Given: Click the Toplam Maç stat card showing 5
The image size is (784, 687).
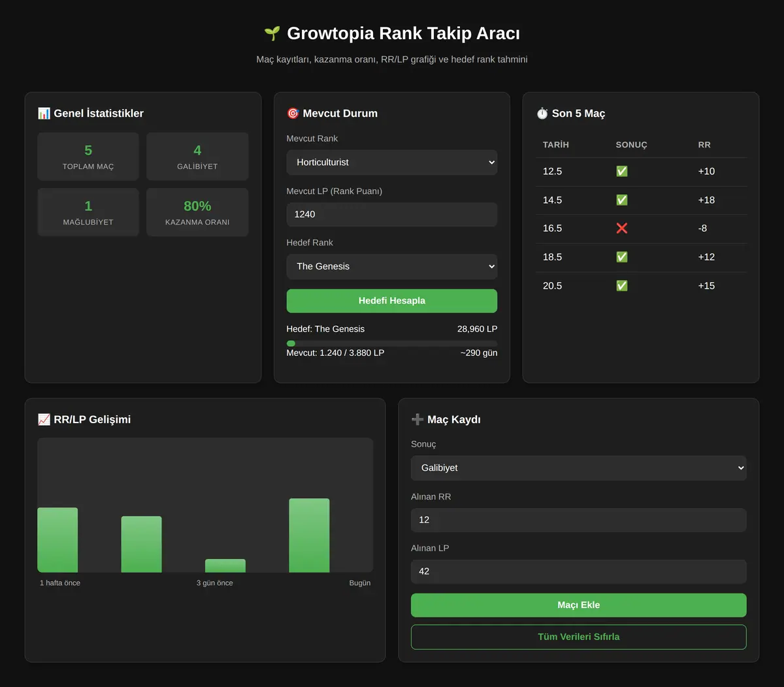Looking at the screenshot, I should (88, 157).
